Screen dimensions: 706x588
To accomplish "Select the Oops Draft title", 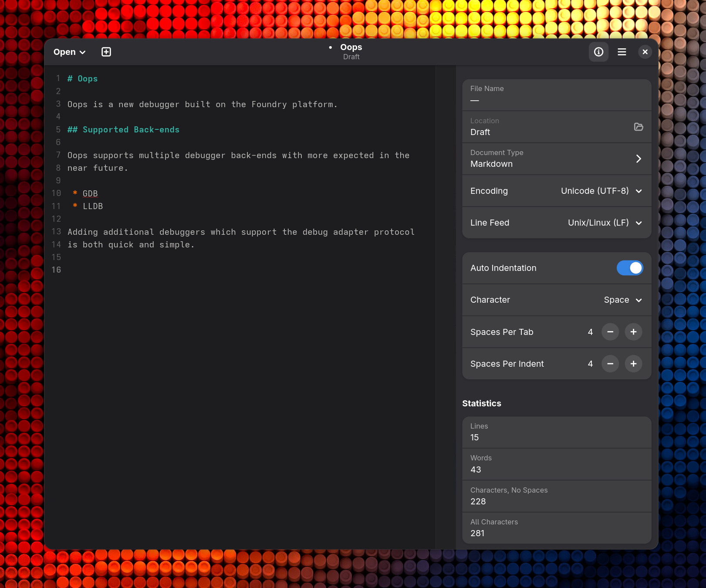I will [x=351, y=51].
